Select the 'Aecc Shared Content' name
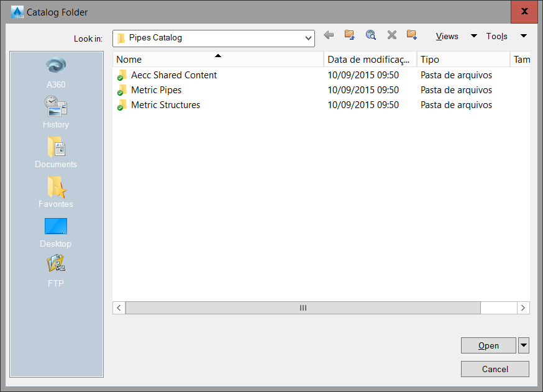Viewport: 543px width, 392px height. click(174, 75)
